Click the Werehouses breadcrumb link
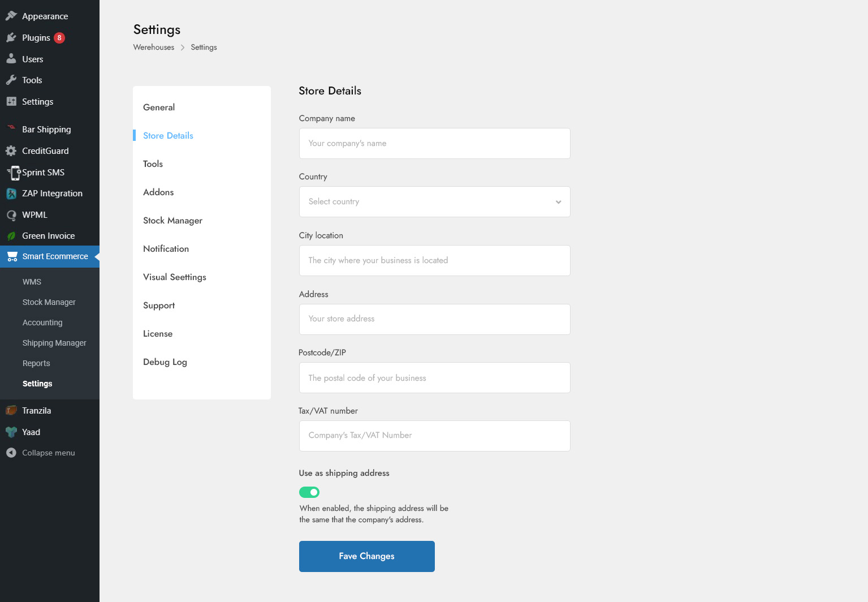Screen dimensions: 868x602 pos(154,48)
